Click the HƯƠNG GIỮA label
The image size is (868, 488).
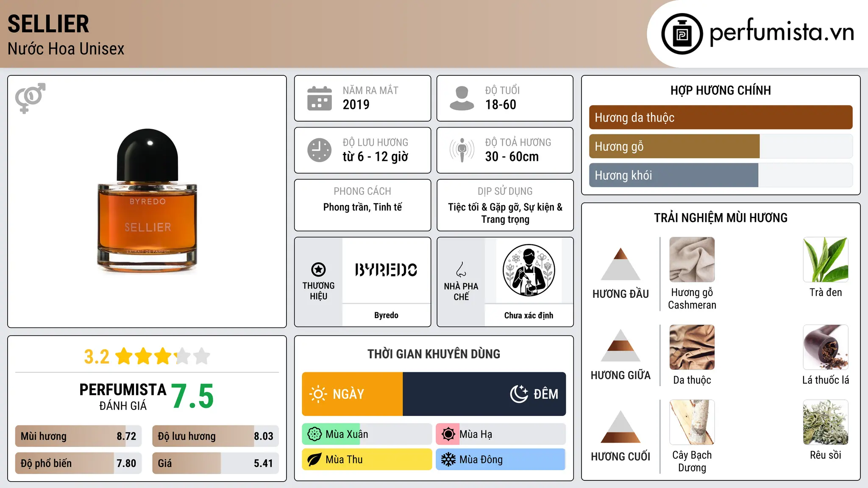pyautogui.click(x=620, y=375)
